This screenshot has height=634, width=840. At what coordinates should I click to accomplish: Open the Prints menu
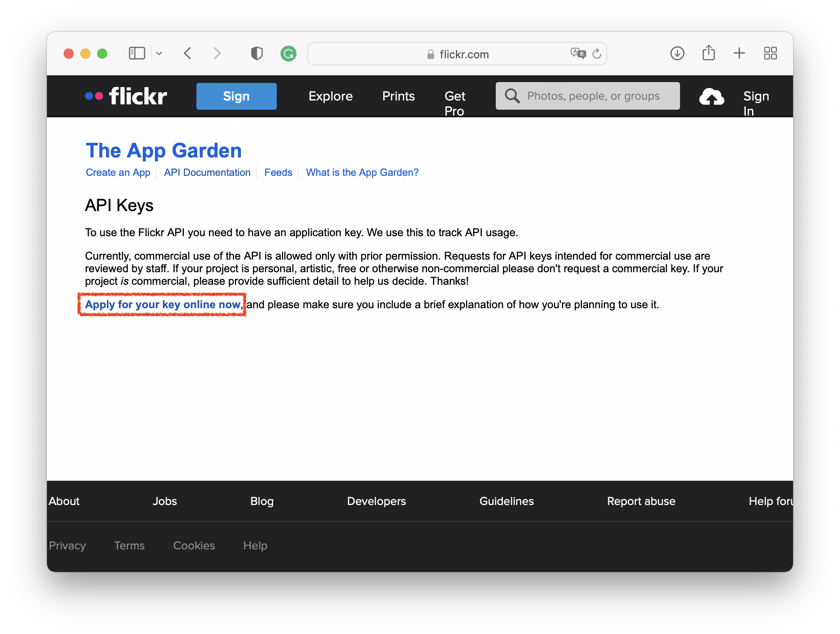click(399, 96)
